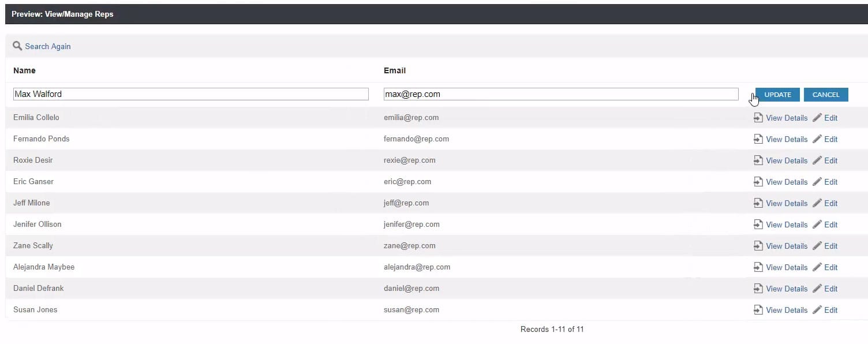Open View Details link for Susan Jones
This screenshot has height=344, width=868.
(787, 310)
